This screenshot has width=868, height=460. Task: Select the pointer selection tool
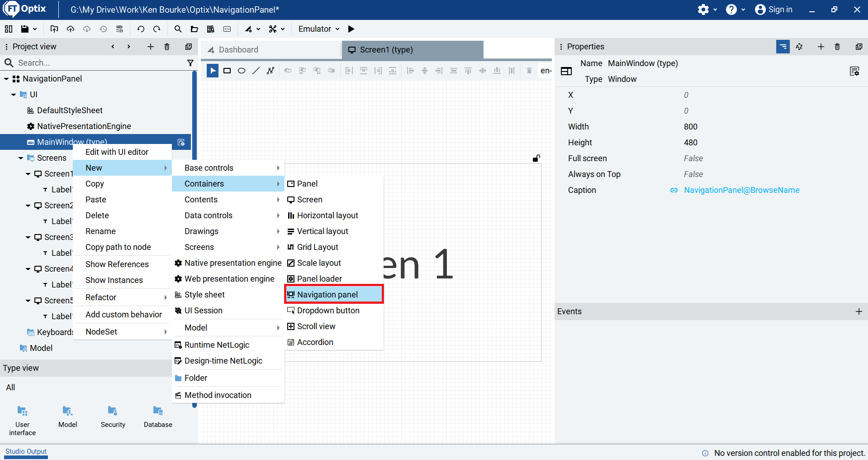point(213,71)
